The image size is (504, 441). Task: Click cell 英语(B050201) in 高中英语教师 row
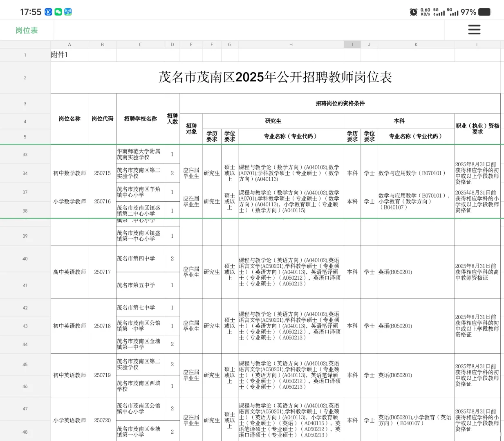pyautogui.click(x=416, y=272)
